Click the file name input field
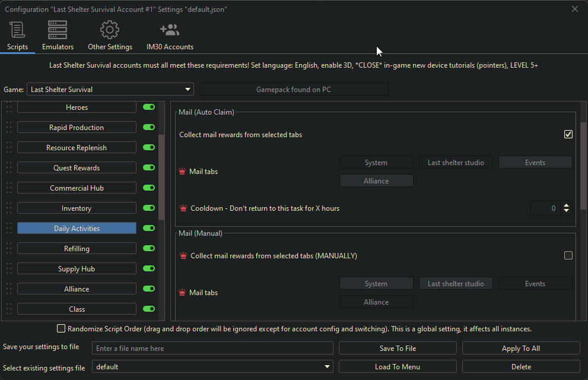The image size is (588, 380). click(212, 349)
